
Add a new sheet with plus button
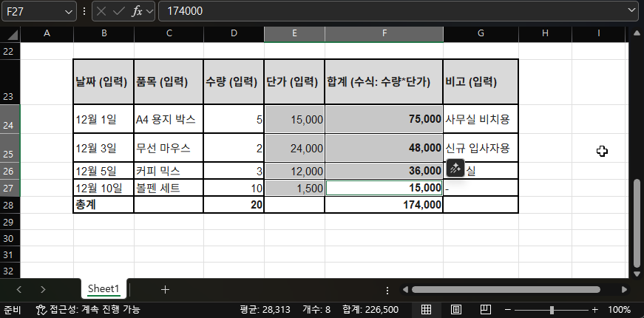pyautogui.click(x=165, y=290)
